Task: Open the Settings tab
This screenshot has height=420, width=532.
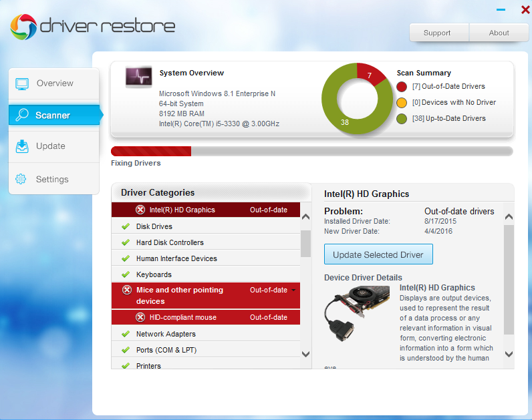Action: 53,179
